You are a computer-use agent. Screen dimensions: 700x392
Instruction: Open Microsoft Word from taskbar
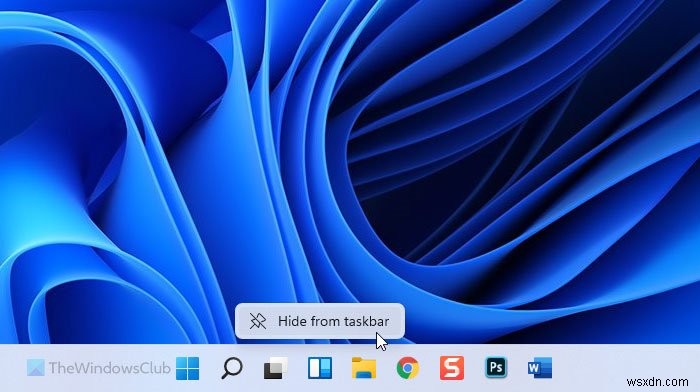coord(540,368)
